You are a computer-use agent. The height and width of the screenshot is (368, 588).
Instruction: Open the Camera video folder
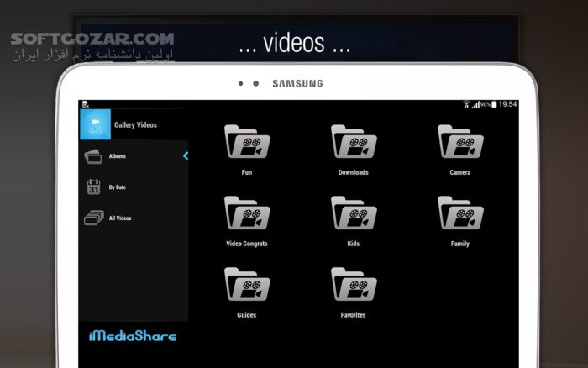pos(459,142)
